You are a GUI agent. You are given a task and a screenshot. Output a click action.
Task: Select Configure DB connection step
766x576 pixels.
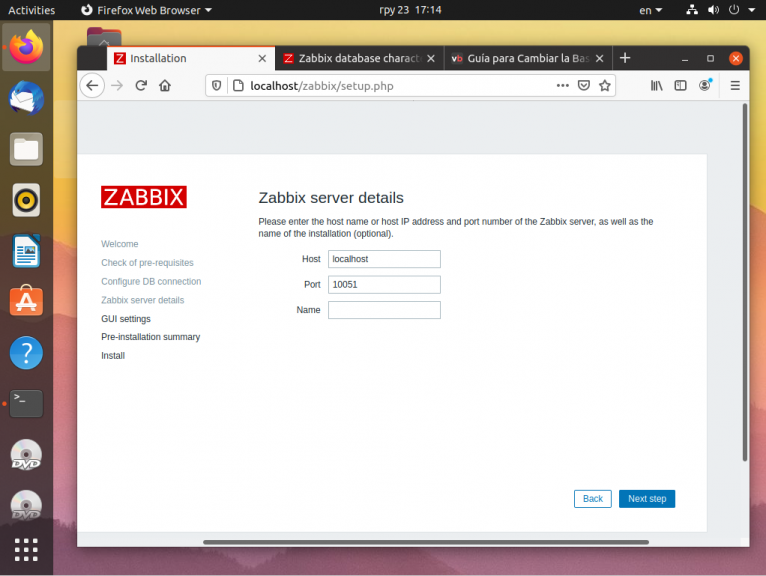(x=151, y=281)
